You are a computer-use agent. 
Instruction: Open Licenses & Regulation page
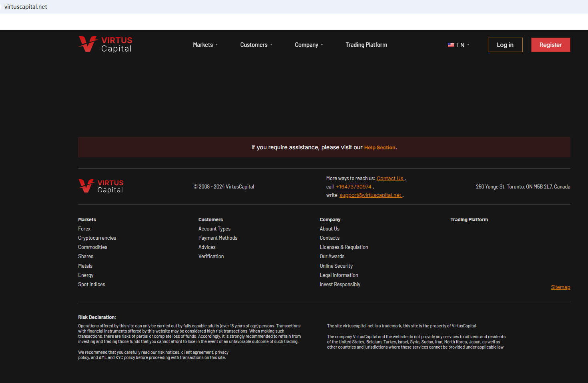(x=344, y=247)
